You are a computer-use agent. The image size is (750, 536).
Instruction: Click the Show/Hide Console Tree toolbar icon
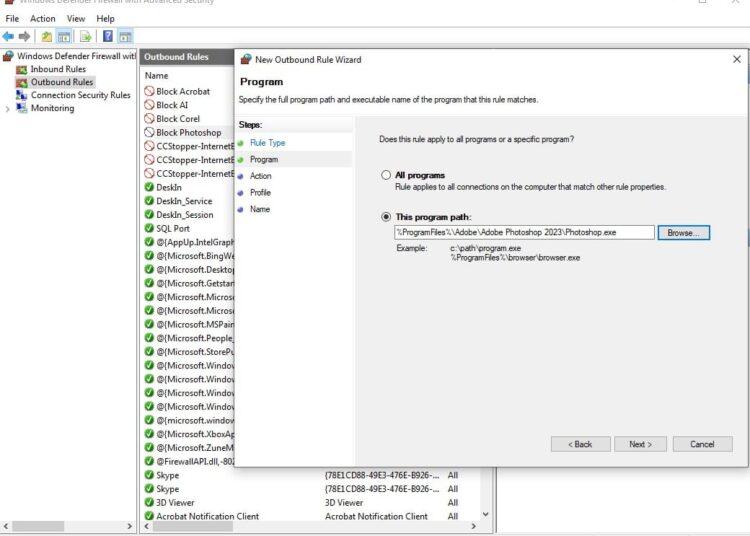coord(64,36)
